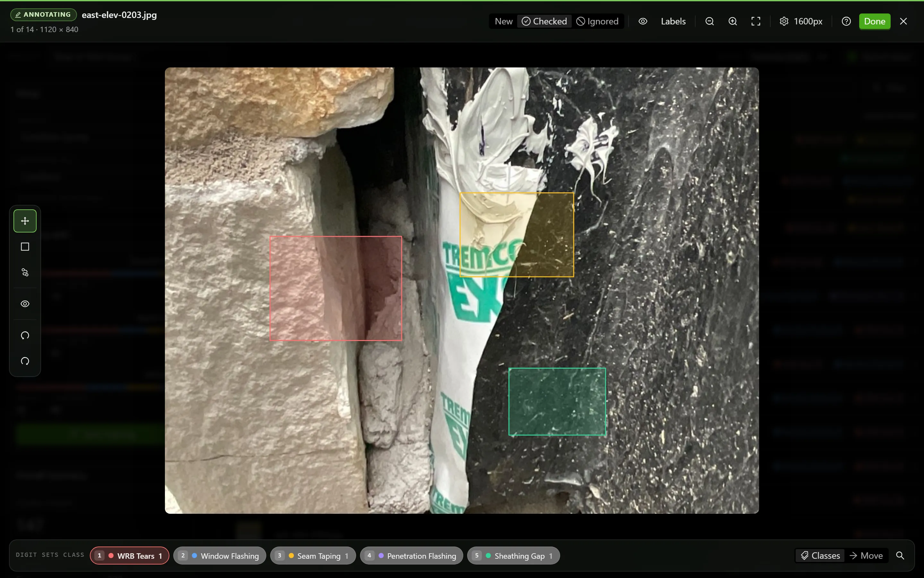Zoom in on the image
This screenshot has height=578, width=924.
pos(732,22)
